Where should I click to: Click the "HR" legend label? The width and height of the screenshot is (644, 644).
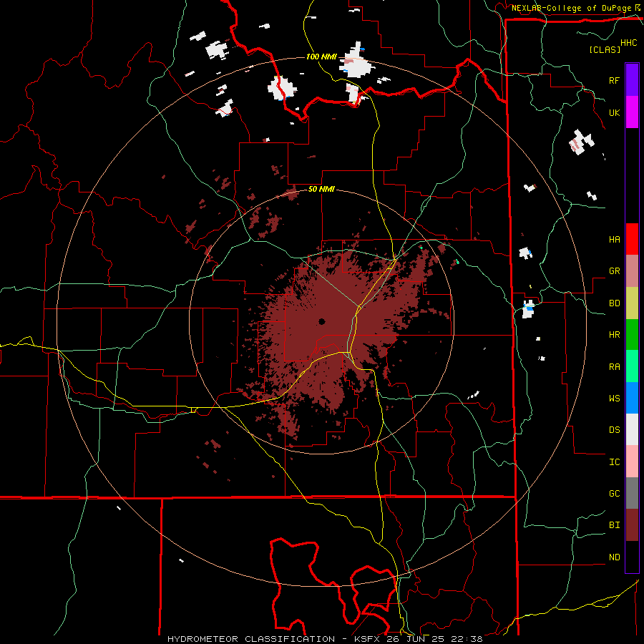coord(614,335)
